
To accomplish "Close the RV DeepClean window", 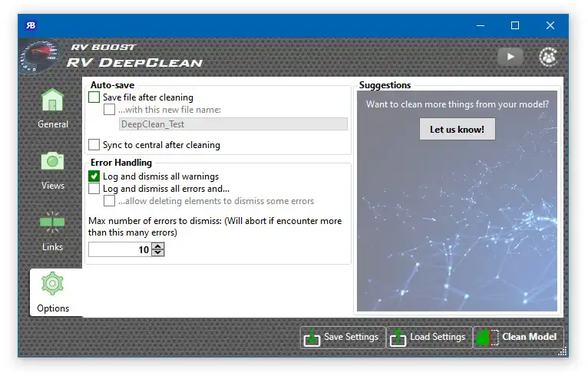I will pyautogui.click(x=550, y=25).
